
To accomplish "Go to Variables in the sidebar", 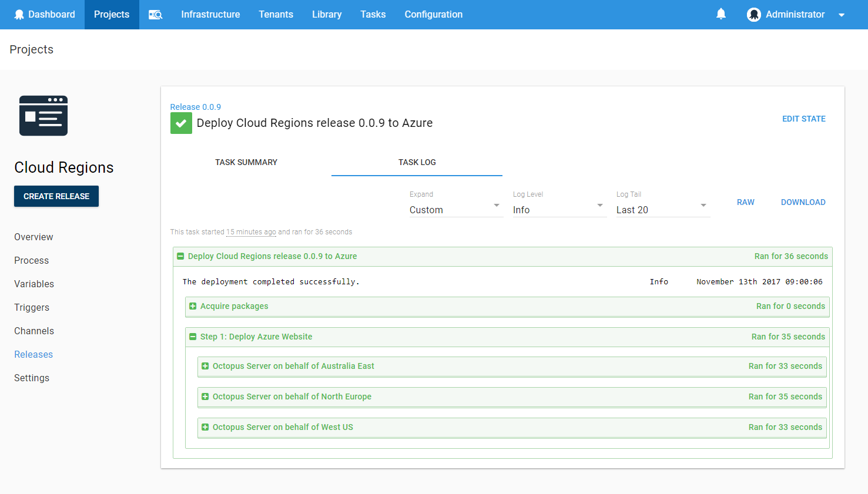I will [x=34, y=284].
